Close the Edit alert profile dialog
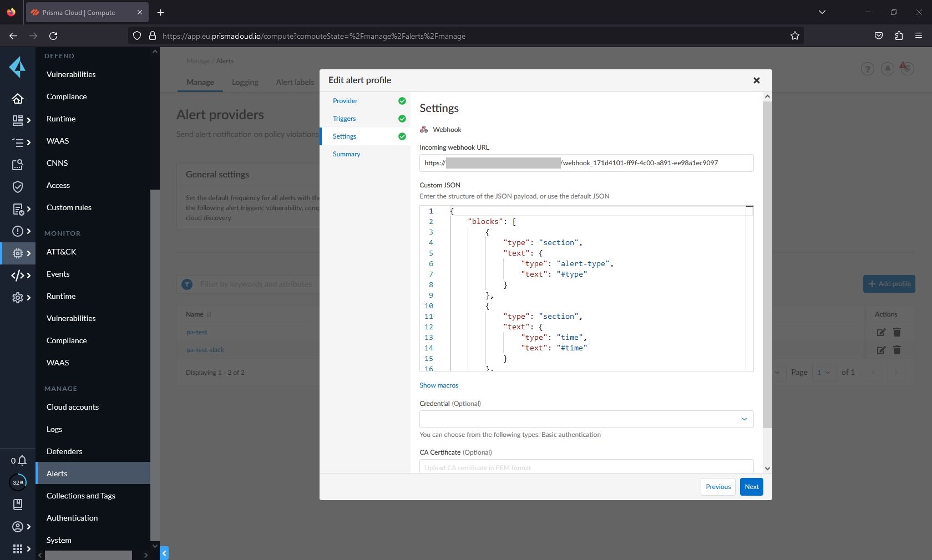This screenshot has width=932, height=560. 756,80
